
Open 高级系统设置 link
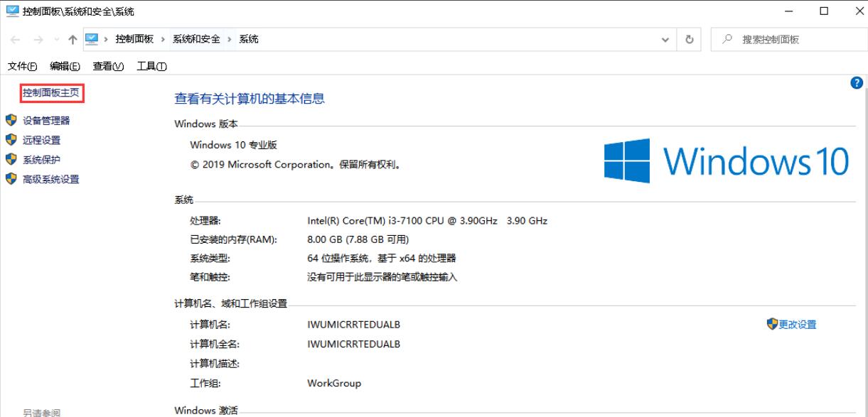[51, 179]
